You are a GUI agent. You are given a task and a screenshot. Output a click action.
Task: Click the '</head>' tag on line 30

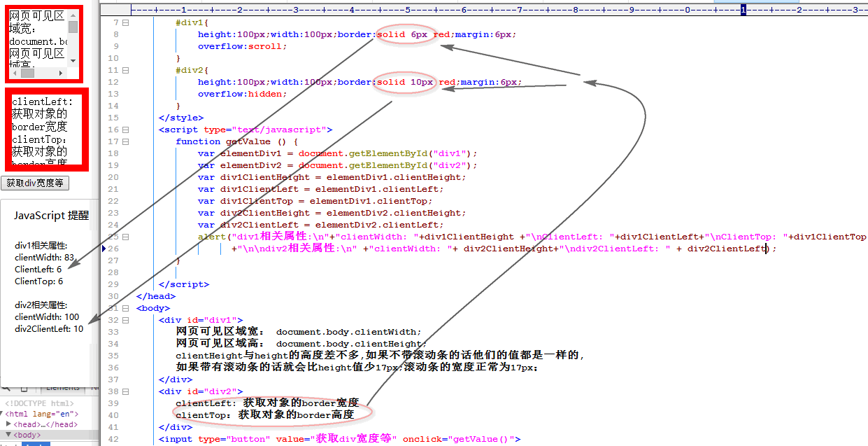click(x=156, y=296)
